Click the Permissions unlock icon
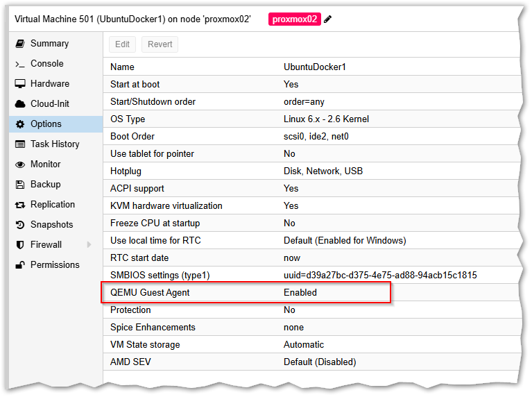The height and width of the screenshot is (397, 532). [20, 265]
